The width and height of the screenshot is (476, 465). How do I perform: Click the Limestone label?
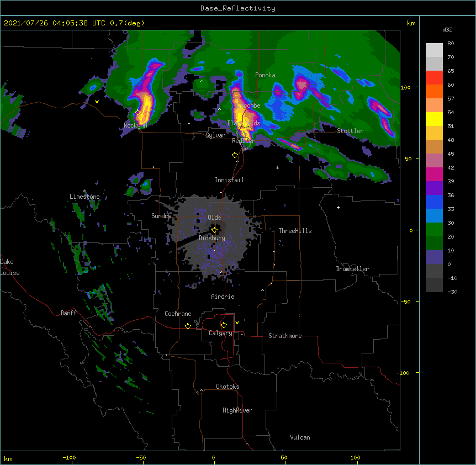(x=84, y=197)
